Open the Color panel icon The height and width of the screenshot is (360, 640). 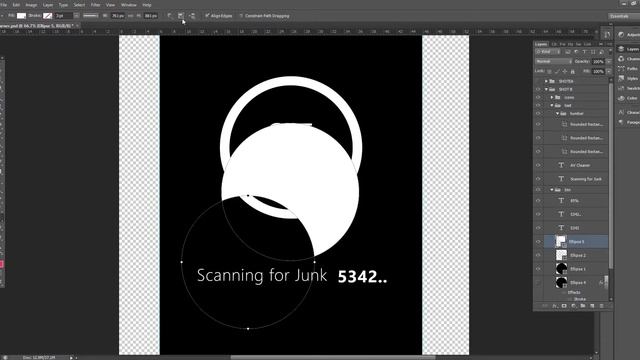click(621, 98)
